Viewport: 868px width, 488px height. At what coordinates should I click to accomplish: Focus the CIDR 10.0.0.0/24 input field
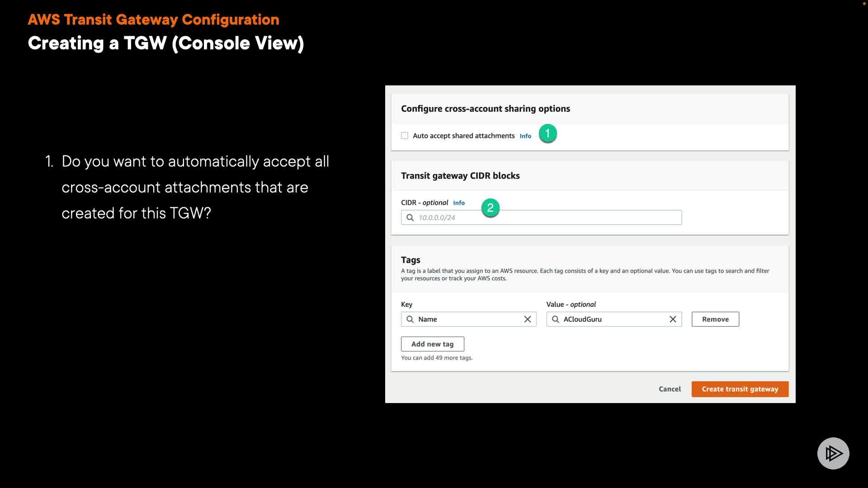[x=547, y=218]
